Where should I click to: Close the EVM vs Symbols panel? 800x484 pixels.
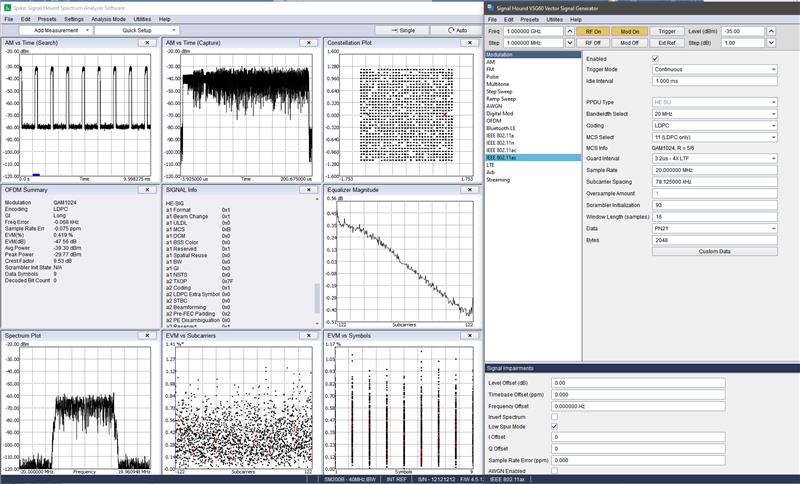click(470, 336)
